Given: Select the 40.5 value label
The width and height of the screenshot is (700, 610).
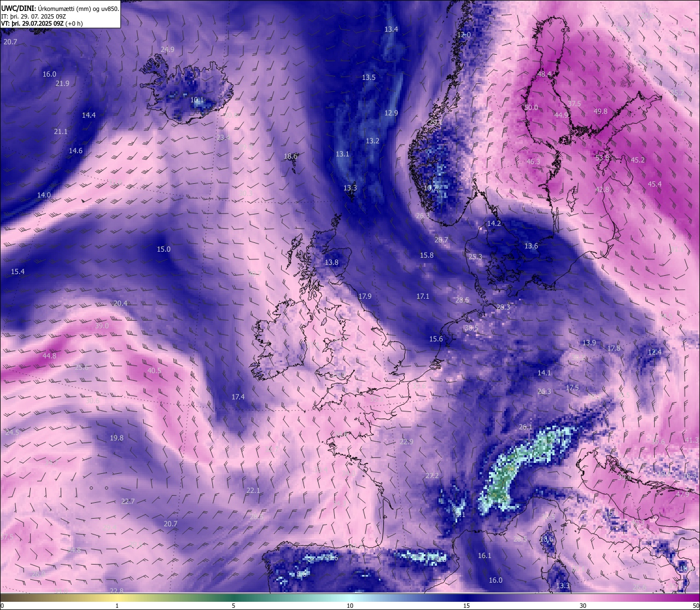Looking at the screenshot, I should (x=154, y=370).
